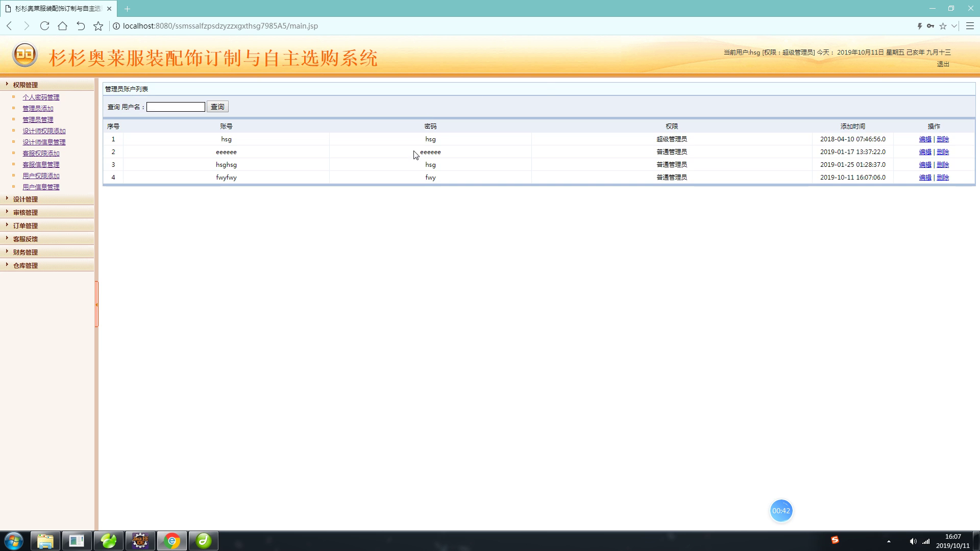
Task: Click 退出 to log out
Action: point(943,64)
